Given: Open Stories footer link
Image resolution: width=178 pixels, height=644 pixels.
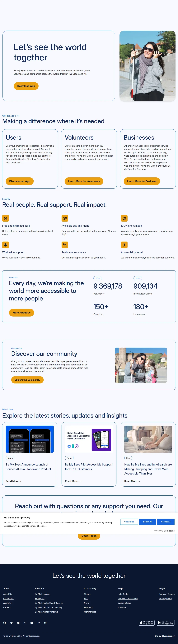Looking at the screenshot, I should [x=87, y=594].
